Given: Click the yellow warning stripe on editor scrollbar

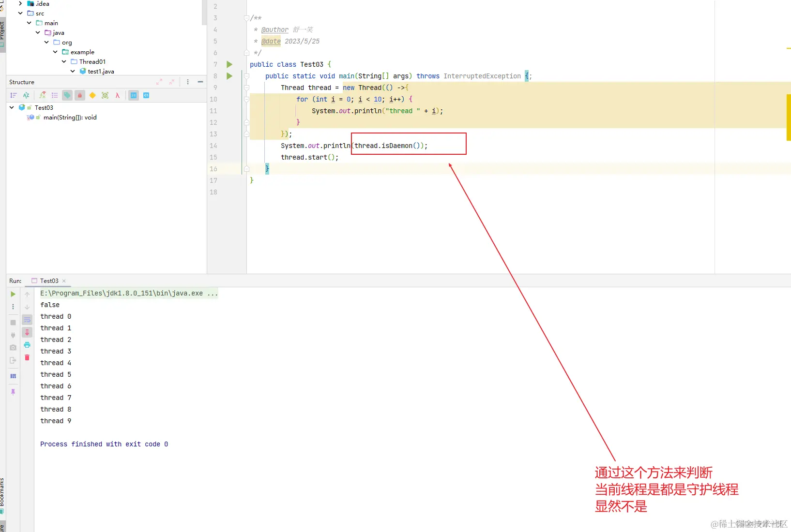Looking at the screenshot, I should [x=789, y=118].
